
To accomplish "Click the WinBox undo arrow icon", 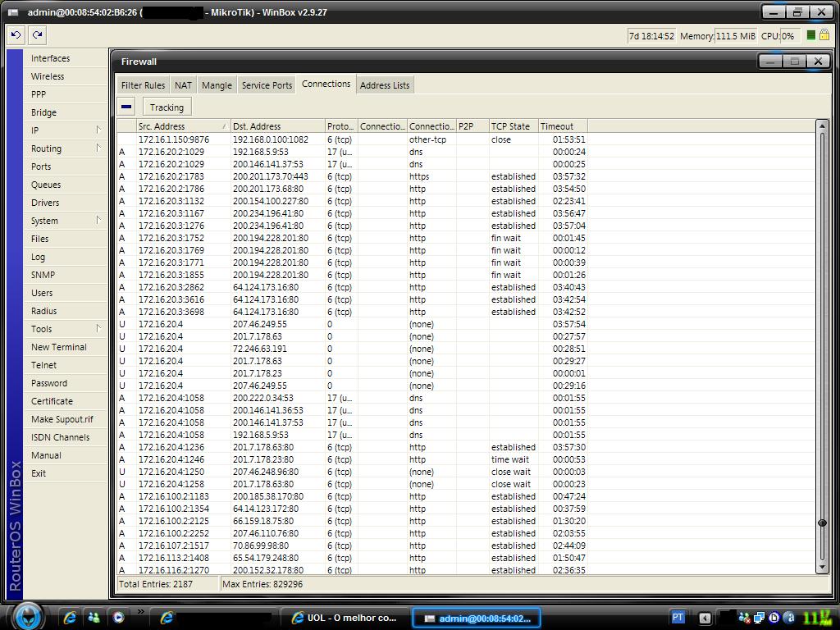I will click(x=16, y=35).
